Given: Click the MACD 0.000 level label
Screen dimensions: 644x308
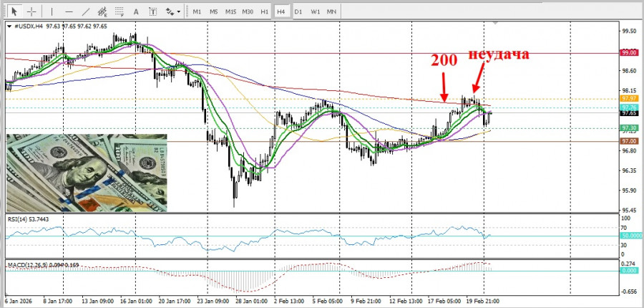Looking at the screenshot, I should (x=629, y=271).
